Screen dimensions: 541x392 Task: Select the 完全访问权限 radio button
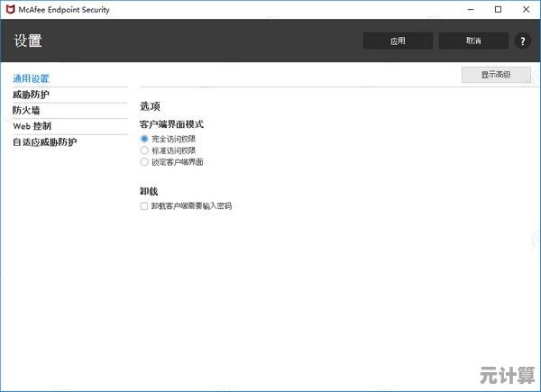(x=144, y=139)
